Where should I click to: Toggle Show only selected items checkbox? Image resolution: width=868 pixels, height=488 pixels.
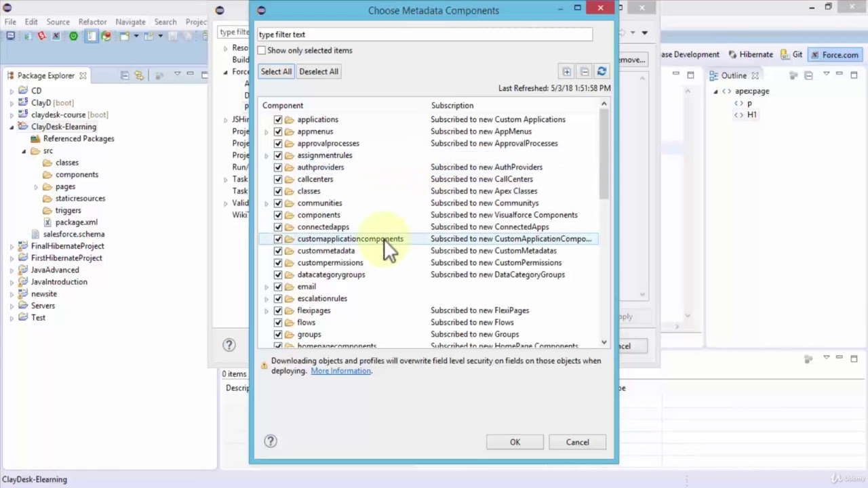coord(262,50)
